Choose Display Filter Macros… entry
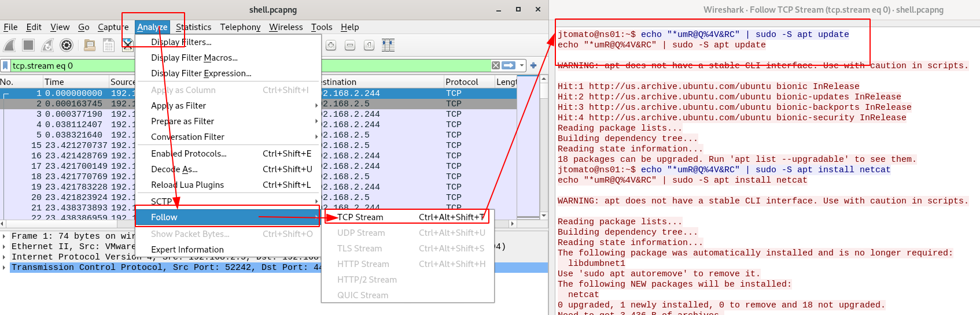This screenshot has height=315, width=980. tap(228, 57)
